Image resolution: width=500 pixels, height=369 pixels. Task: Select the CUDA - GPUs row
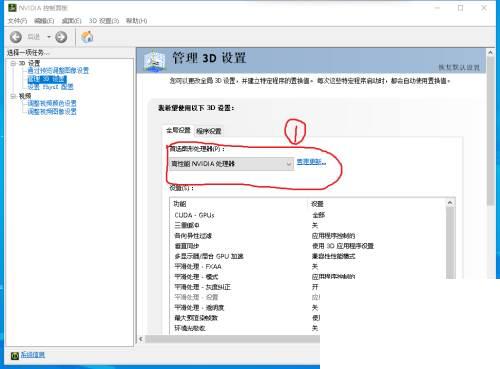[307, 215]
